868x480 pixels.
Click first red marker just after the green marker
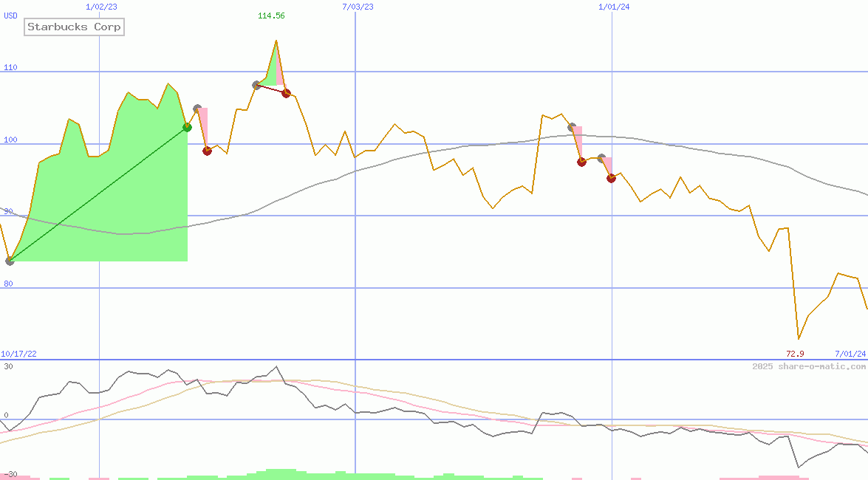click(207, 151)
